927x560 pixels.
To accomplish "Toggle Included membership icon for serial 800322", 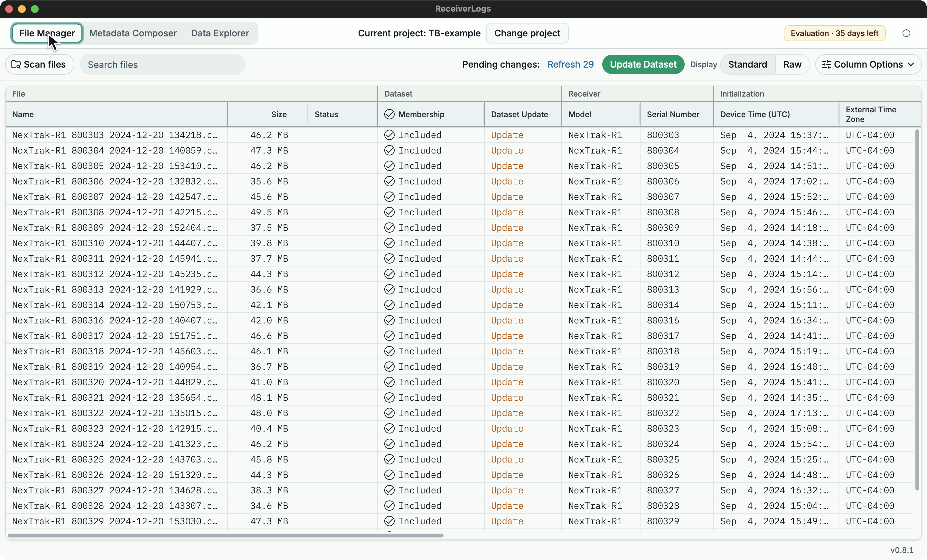I will tap(389, 413).
